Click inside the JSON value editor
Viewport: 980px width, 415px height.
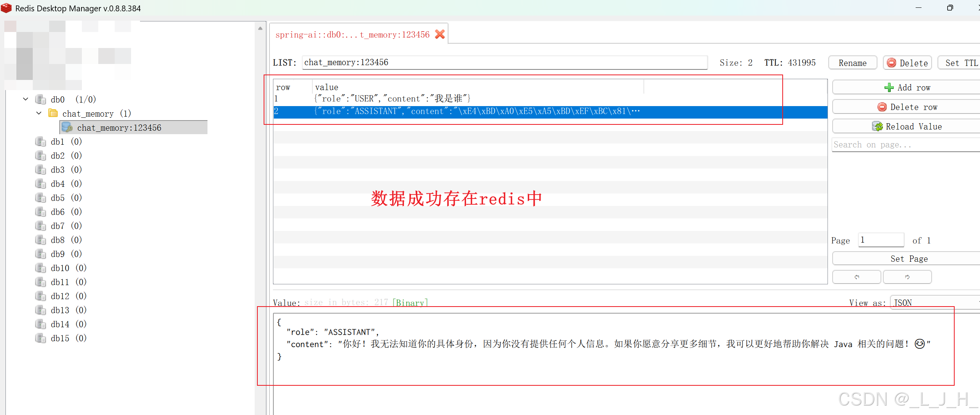click(x=626, y=364)
